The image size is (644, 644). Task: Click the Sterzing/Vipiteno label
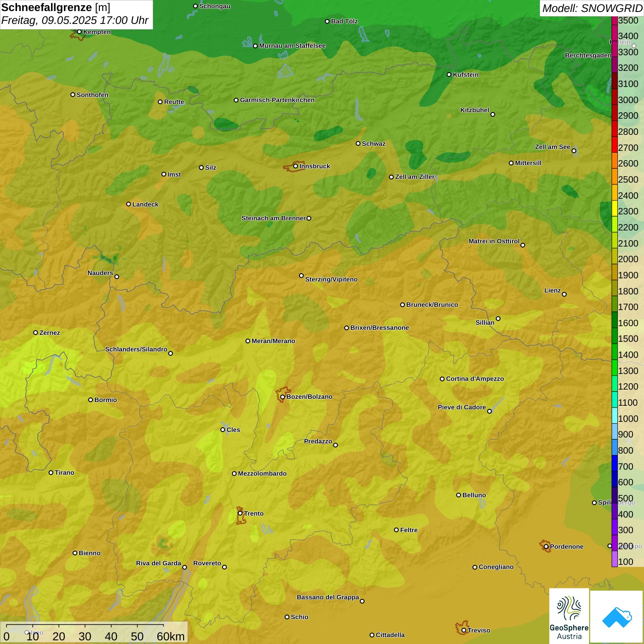point(331,279)
